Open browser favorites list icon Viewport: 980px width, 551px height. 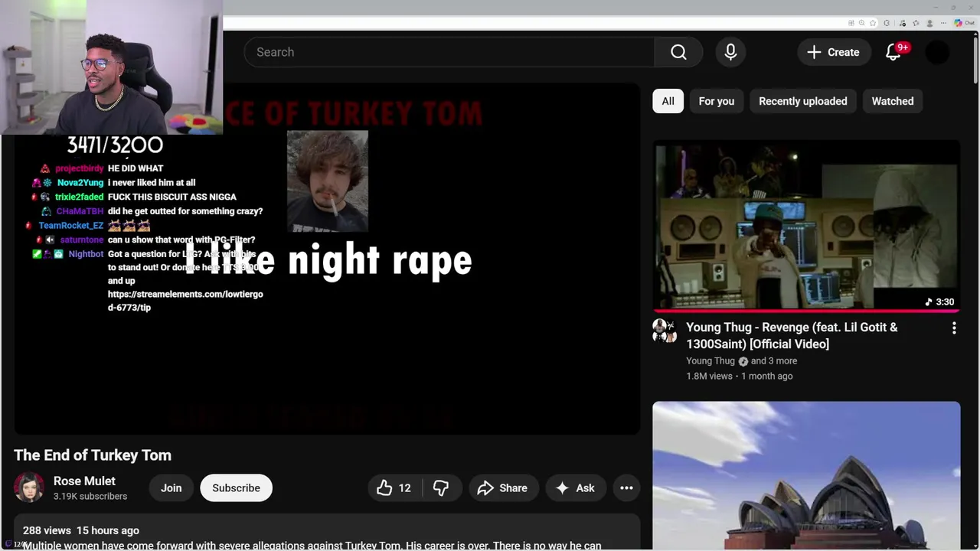[916, 23]
